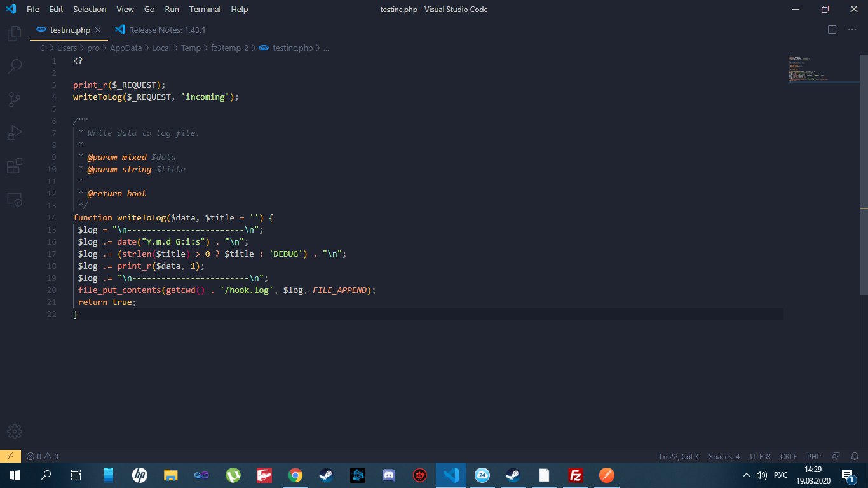The image size is (868, 488).
Task: Expand the Temp breadcrumb segment
Action: [x=191, y=48]
